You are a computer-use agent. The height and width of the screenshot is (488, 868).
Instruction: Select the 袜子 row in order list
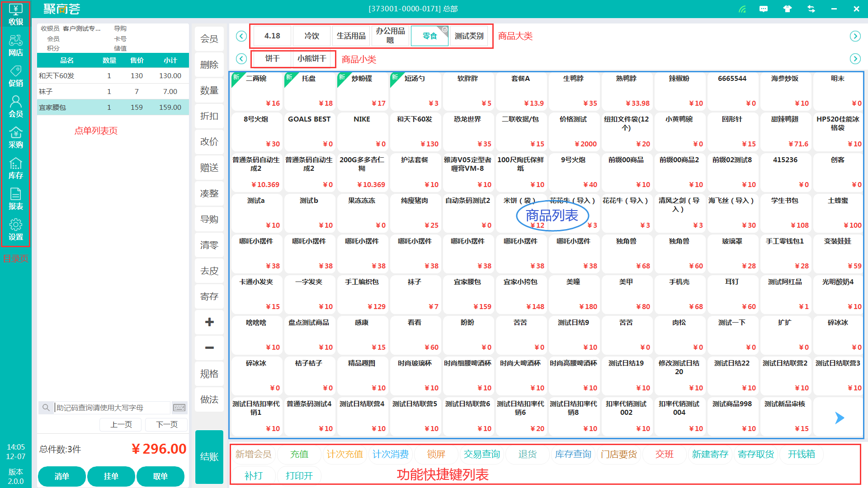point(113,91)
